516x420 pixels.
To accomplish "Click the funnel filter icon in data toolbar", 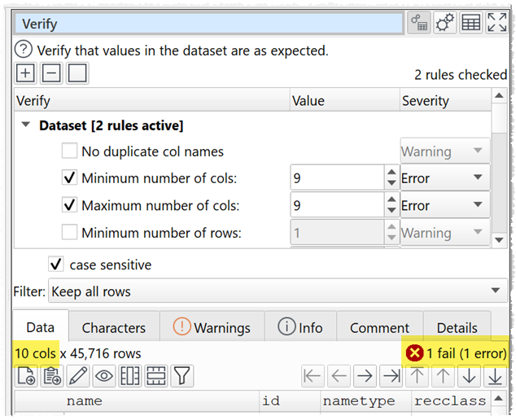I will click(x=181, y=376).
